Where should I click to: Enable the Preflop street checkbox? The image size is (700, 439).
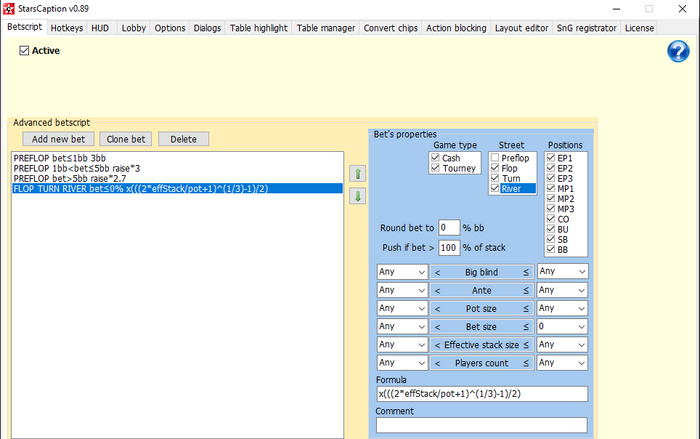[497, 158]
